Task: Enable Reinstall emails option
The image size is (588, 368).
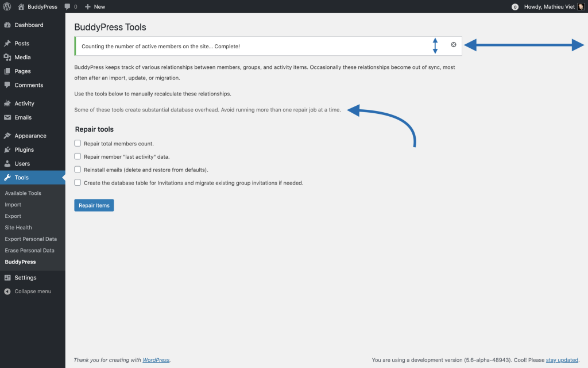Action: pyautogui.click(x=78, y=170)
